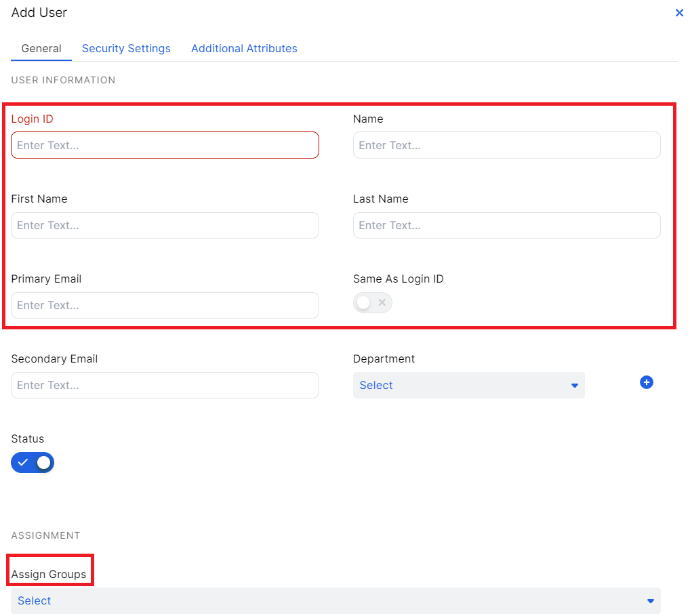Click the Assign Groups label
The height and width of the screenshot is (616, 690).
coord(49,575)
